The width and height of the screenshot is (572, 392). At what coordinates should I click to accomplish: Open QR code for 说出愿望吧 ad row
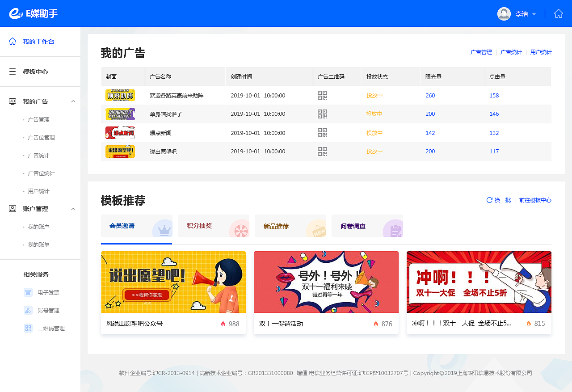click(322, 152)
